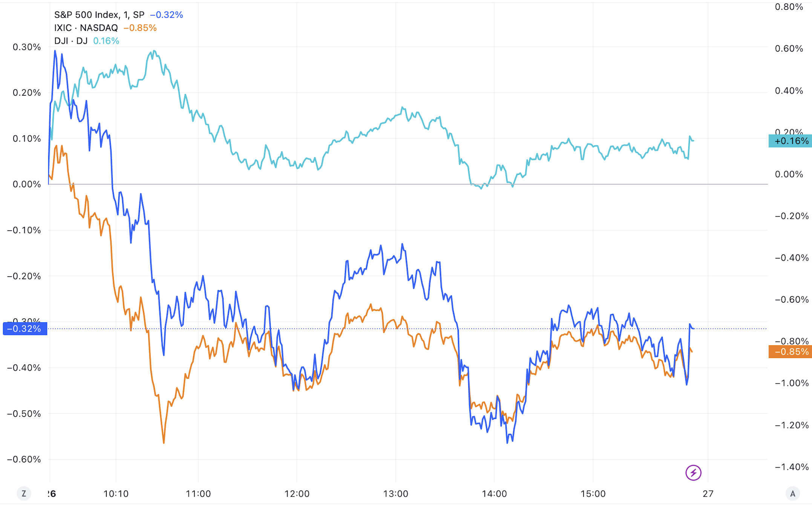Image resolution: width=812 pixels, height=505 pixels.
Task: Click the 13:00 time axis label
Action: (395, 494)
